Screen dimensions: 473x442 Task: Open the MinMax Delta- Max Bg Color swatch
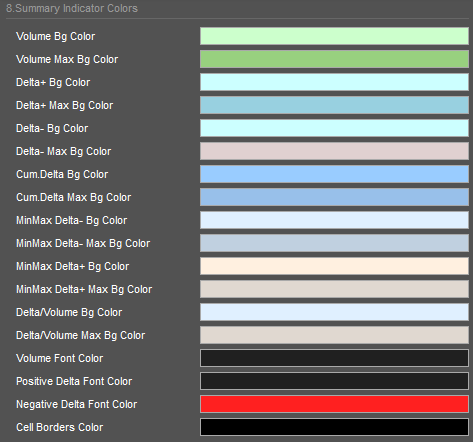tap(334, 243)
